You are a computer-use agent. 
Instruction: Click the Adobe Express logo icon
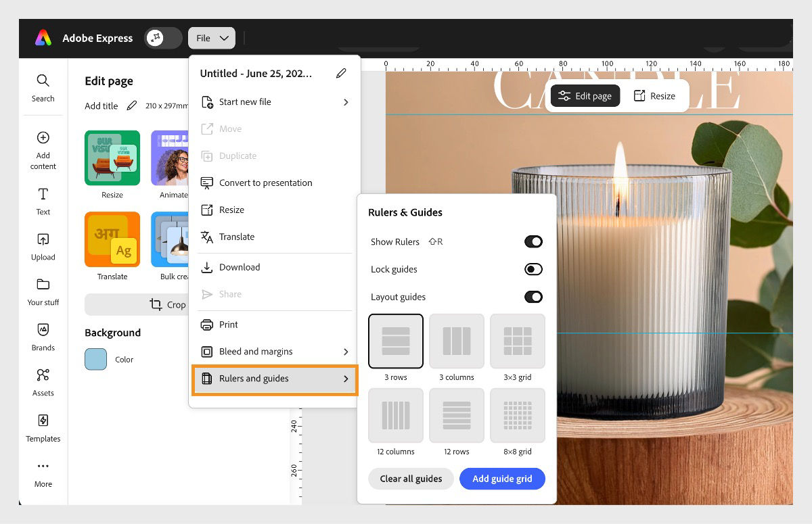click(x=43, y=38)
